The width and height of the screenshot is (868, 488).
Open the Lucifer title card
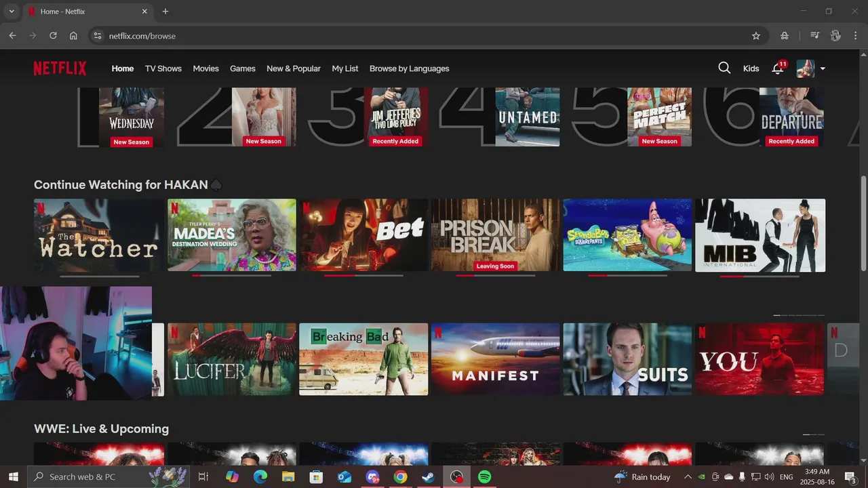click(232, 359)
